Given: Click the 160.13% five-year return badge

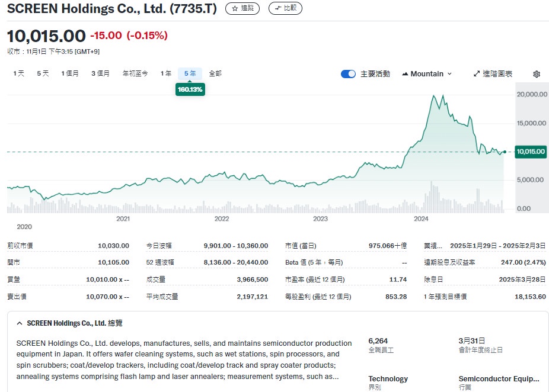Looking at the screenshot, I should [x=190, y=89].
